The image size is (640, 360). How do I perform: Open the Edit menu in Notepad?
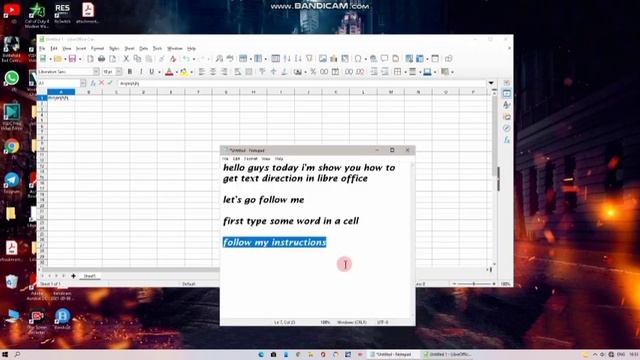236,159
